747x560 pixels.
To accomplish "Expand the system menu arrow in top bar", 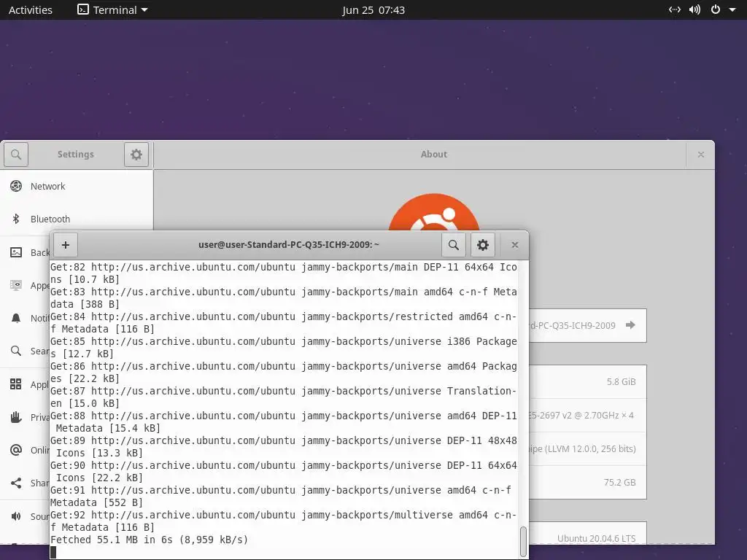I will (x=732, y=10).
